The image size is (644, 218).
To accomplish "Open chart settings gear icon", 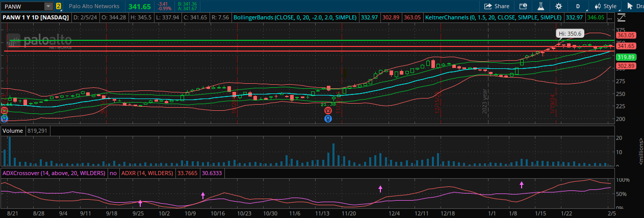I will [x=559, y=6].
